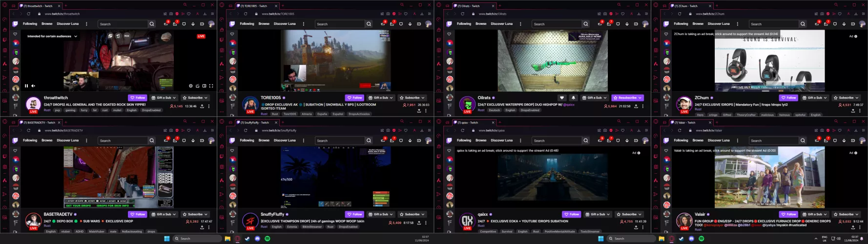Click Twitch home logo in throattwitch window
The image size is (868, 244).
coord(15,24)
